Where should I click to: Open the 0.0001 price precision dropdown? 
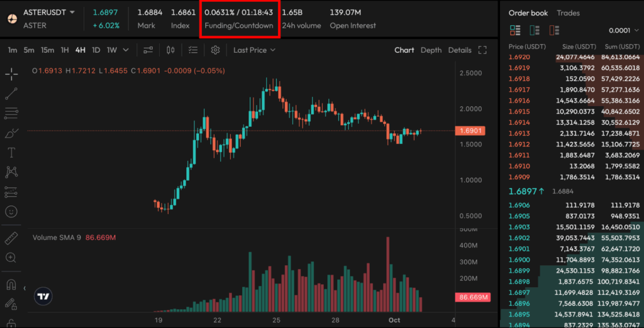click(623, 30)
